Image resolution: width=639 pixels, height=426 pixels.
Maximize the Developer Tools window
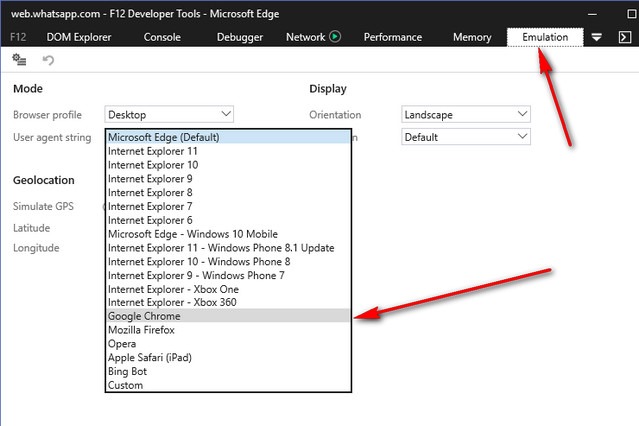tap(631, 14)
